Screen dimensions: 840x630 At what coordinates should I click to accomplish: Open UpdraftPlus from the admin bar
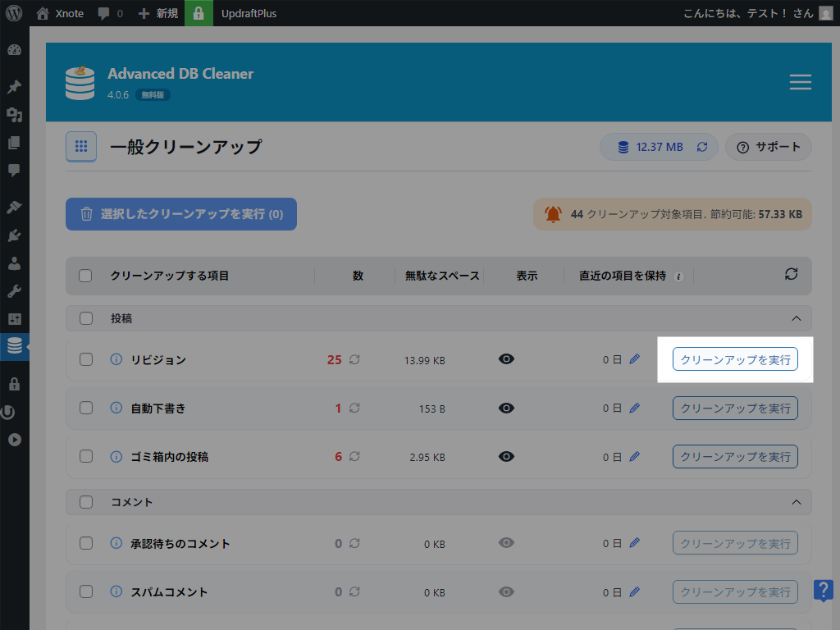[x=250, y=13]
